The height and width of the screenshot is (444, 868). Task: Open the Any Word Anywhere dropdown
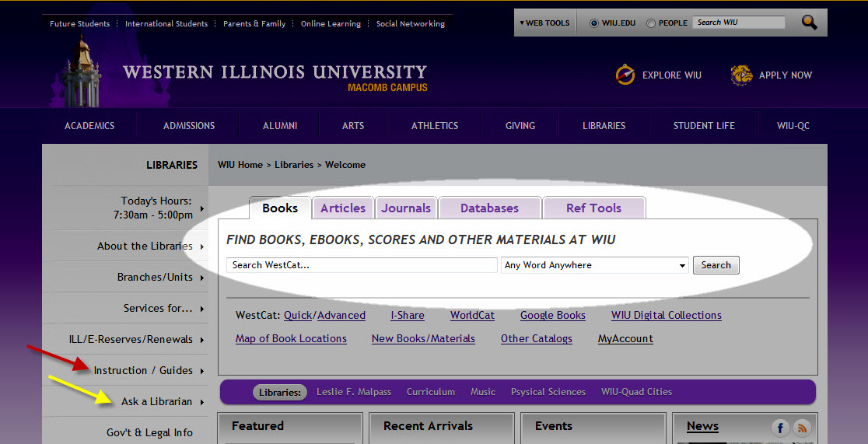594,265
